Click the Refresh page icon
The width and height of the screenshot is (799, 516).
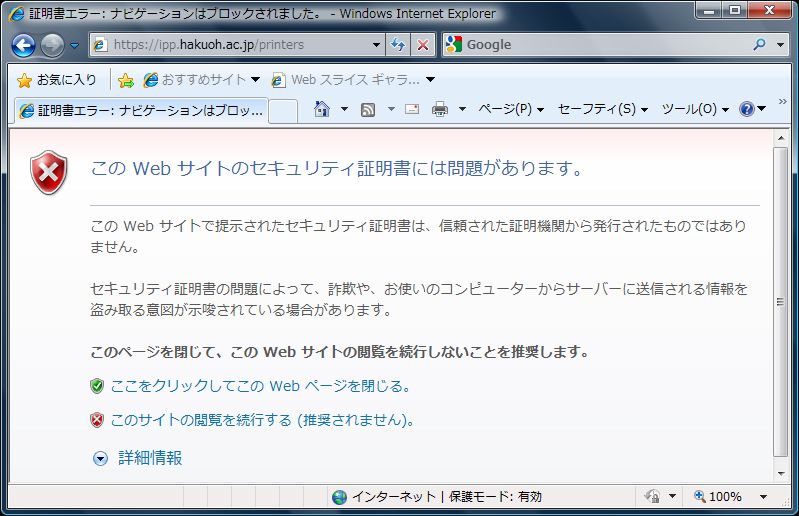pyautogui.click(x=398, y=45)
